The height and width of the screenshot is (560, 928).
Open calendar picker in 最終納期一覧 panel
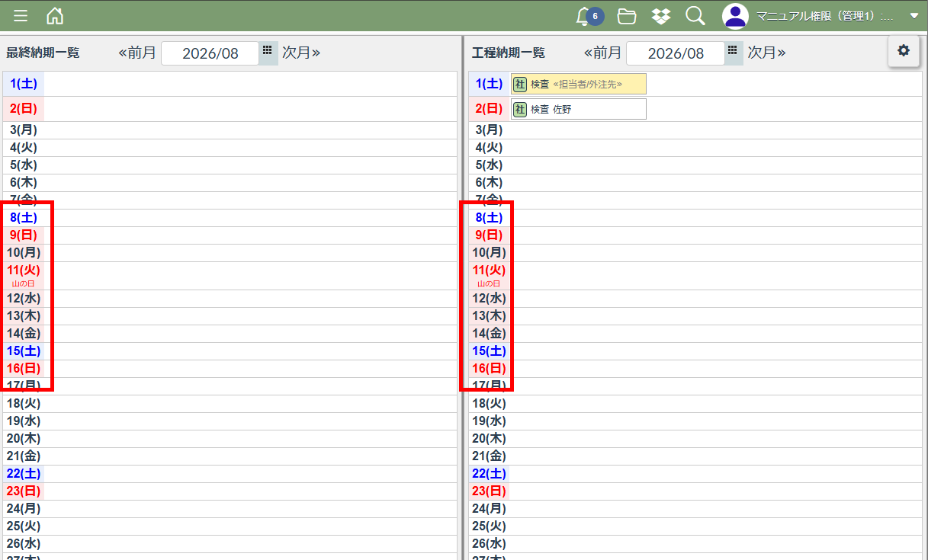click(268, 53)
